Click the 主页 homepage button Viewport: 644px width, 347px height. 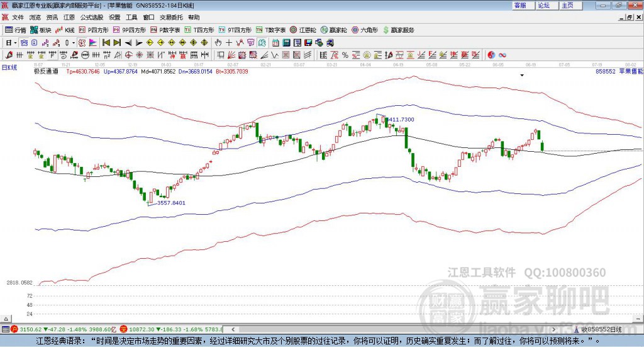(571, 5)
